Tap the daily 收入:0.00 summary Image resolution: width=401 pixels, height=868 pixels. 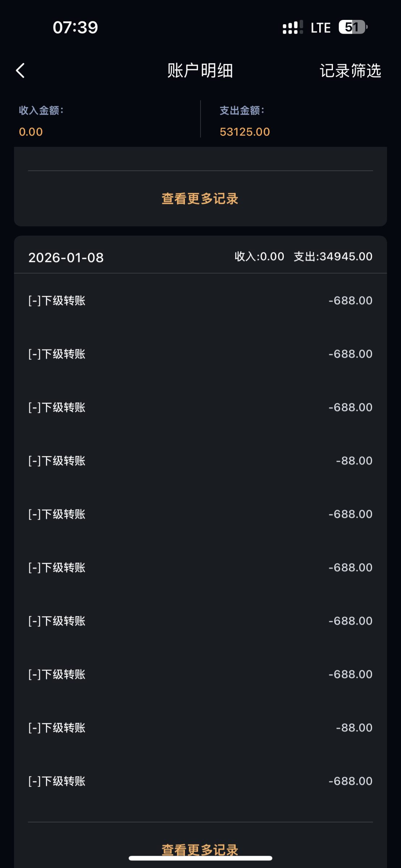coord(259,256)
